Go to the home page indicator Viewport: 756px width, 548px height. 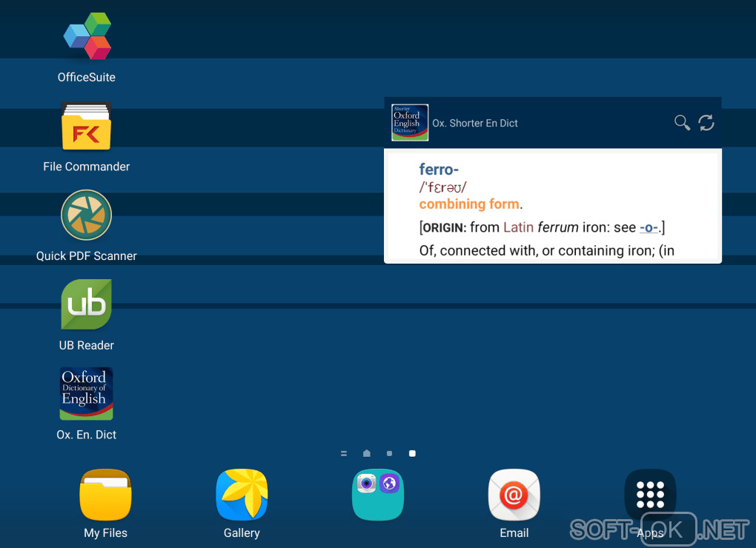(x=367, y=453)
